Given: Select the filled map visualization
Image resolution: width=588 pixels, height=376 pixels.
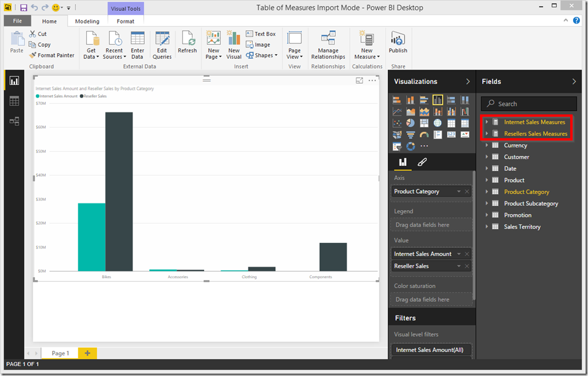Looking at the screenshot, I should (397, 135).
